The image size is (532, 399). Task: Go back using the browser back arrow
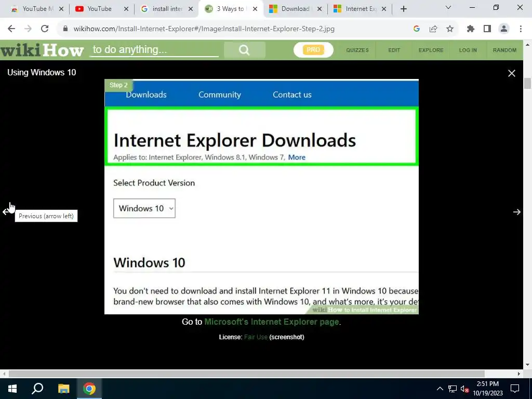pyautogui.click(x=11, y=29)
